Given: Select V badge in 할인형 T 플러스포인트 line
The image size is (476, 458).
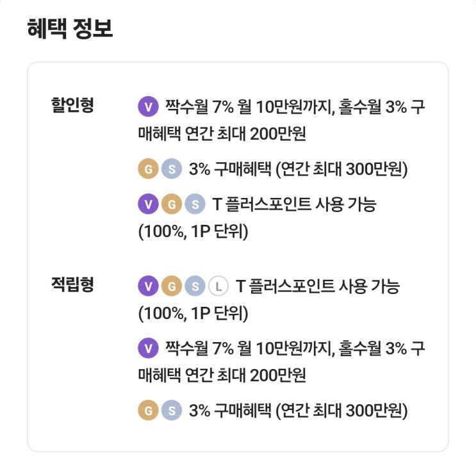Looking at the screenshot, I should (x=148, y=205).
